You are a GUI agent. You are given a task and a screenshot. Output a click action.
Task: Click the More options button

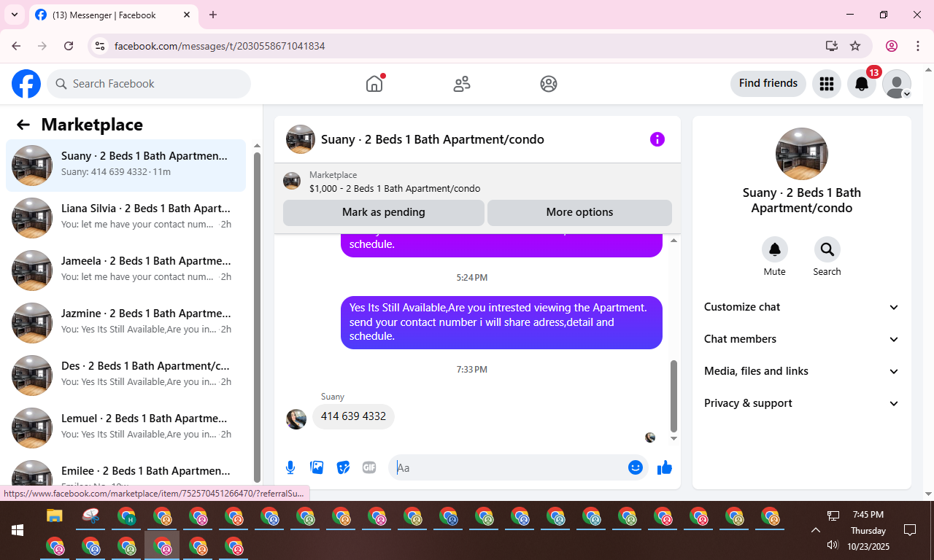click(x=579, y=212)
